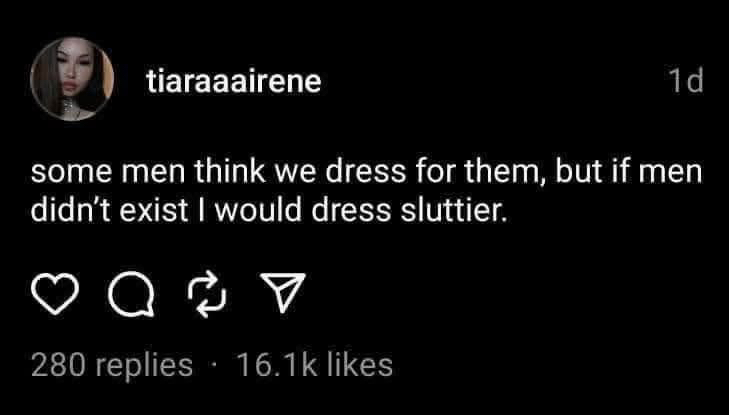View the 280 replies
Image resolution: width=729 pixels, height=415 pixels.
112,366
